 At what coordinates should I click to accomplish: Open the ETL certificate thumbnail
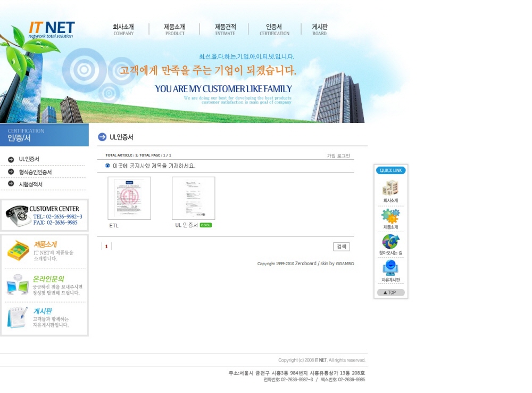tap(129, 198)
